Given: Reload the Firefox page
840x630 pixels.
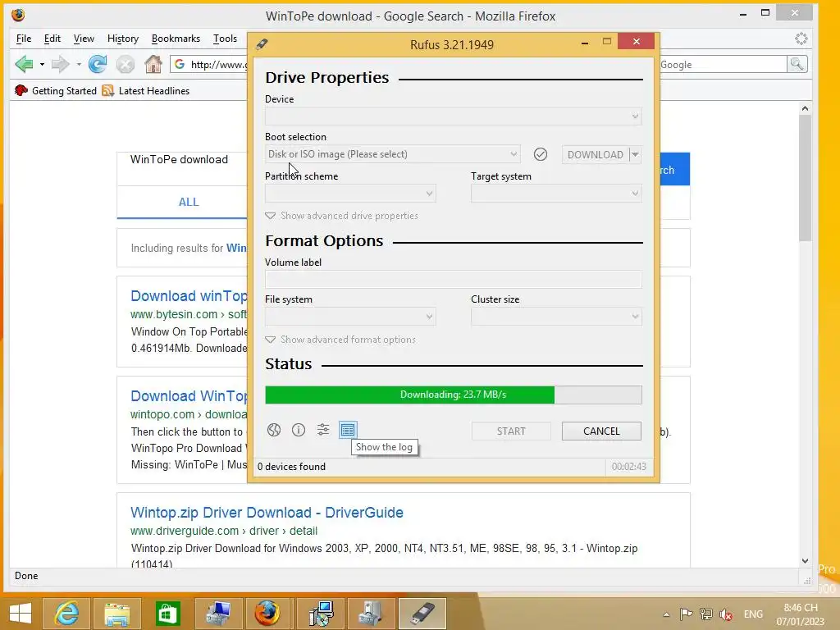Looking at the screenshot, I should point(98,64).
